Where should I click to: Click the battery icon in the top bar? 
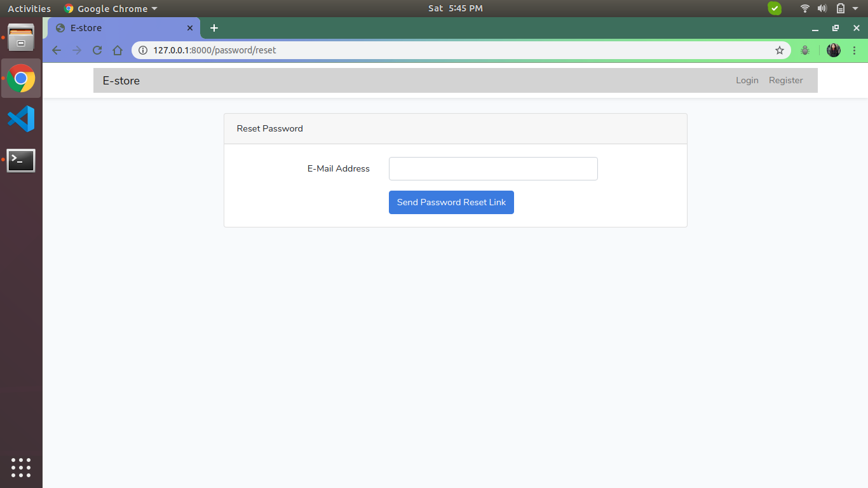(x=841, y=8)
